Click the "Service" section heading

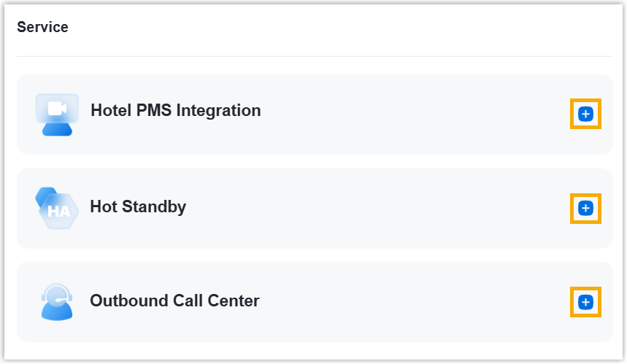pyautogui.click(x=42, y=28)
